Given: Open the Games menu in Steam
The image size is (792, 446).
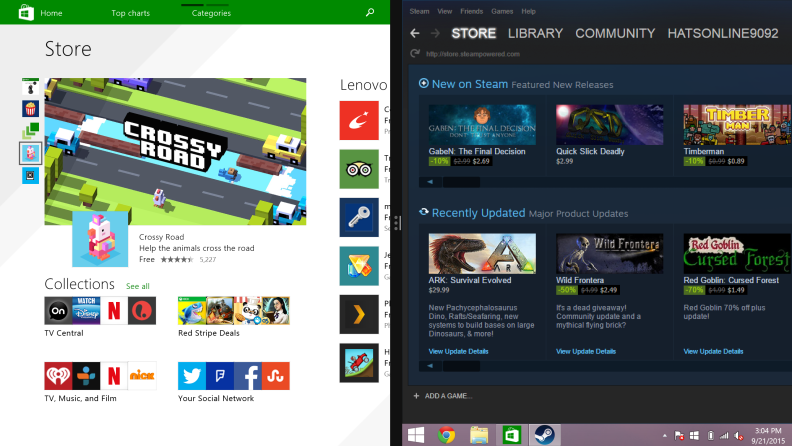Looking at the screenshot, I should (x=502, y=11).
